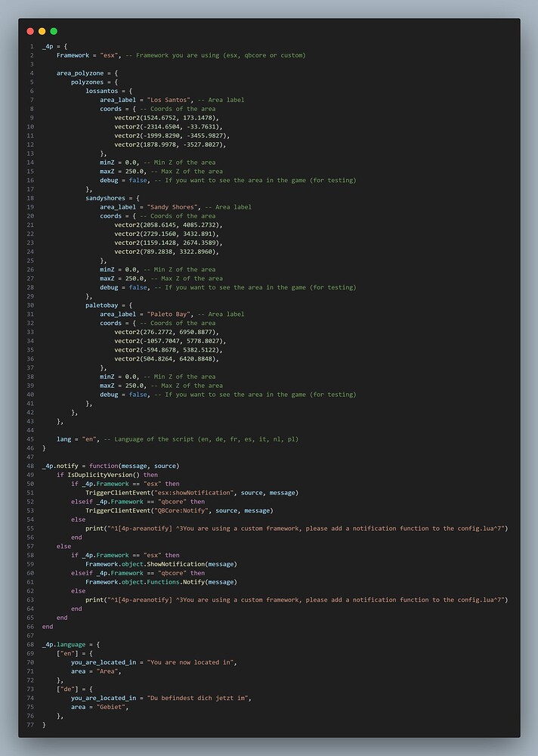Select the area_polyzone key
Image resolution: width=538 pixels, height=756 pixels.
pyautogui.click(x=80, y=73)
